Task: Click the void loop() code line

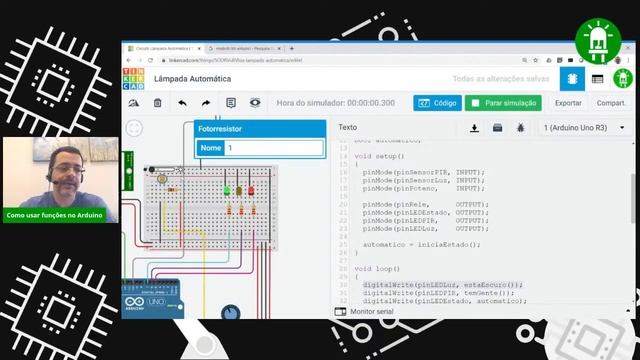Action: point(377,269)
